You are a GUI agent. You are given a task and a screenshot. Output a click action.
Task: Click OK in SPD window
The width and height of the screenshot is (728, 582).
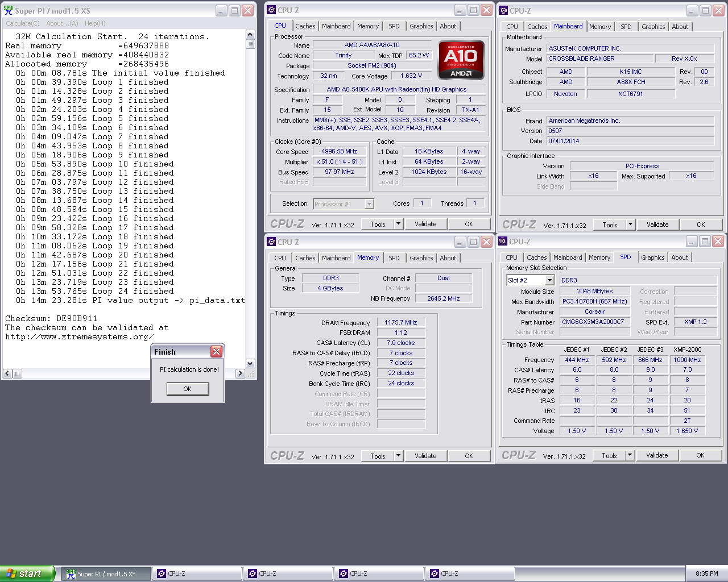click(700, 455)
